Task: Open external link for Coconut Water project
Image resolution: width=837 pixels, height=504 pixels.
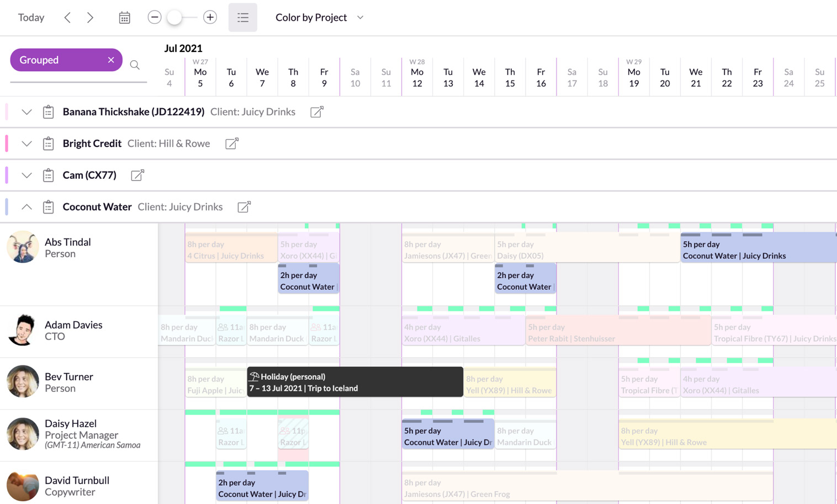Action: click(243, 206)
